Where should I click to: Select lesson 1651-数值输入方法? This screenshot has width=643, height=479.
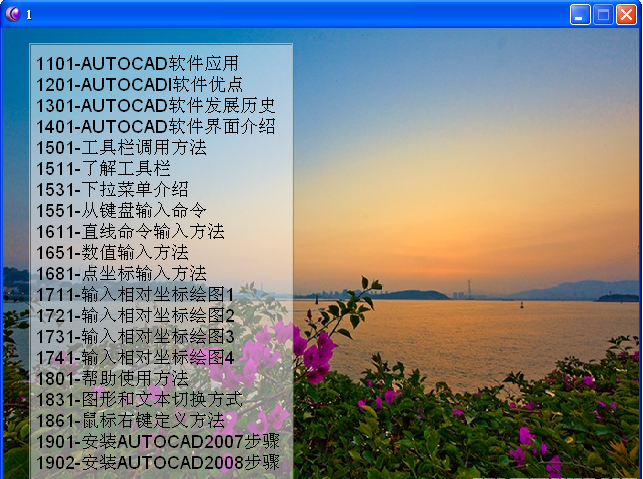pos(112,252)
